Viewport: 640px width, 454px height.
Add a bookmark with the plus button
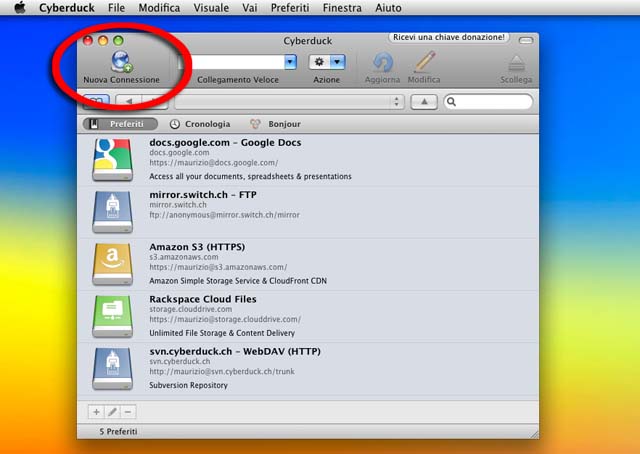point(96,412)
